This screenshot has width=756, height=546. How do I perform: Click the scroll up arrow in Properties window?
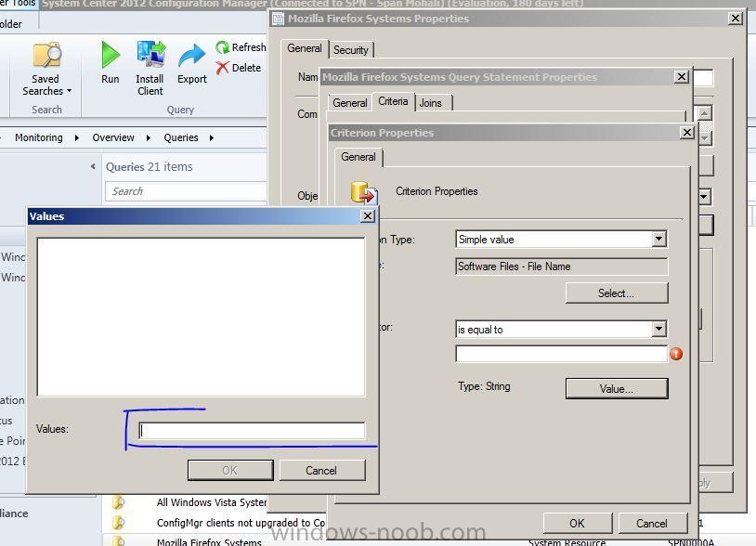[704, 113]
